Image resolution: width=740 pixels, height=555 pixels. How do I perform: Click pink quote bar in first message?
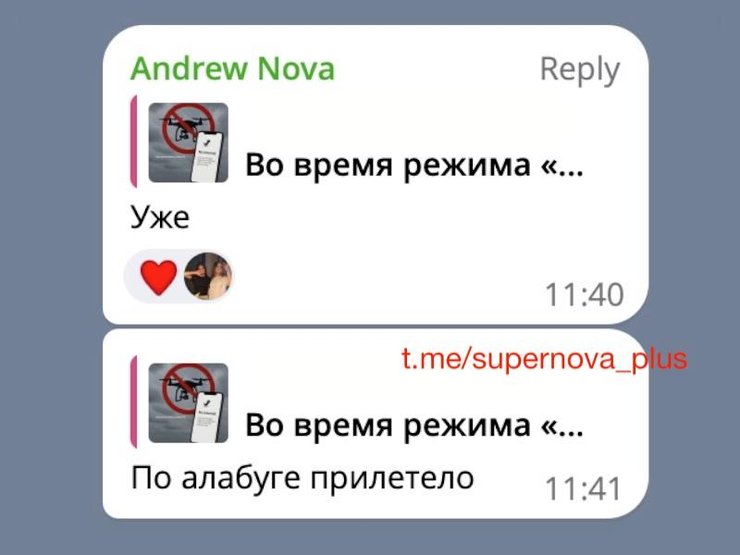[134, 142]
